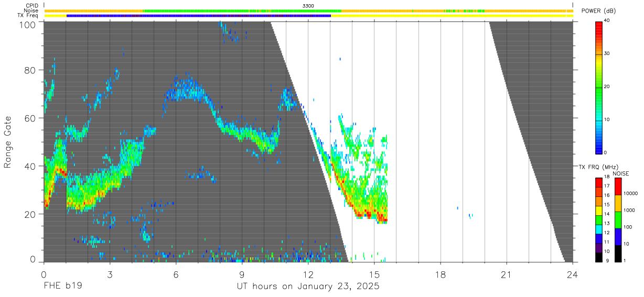The image size is (644, 297).
Task: Click the y-axis tick label 60
Action: [31, 118]
